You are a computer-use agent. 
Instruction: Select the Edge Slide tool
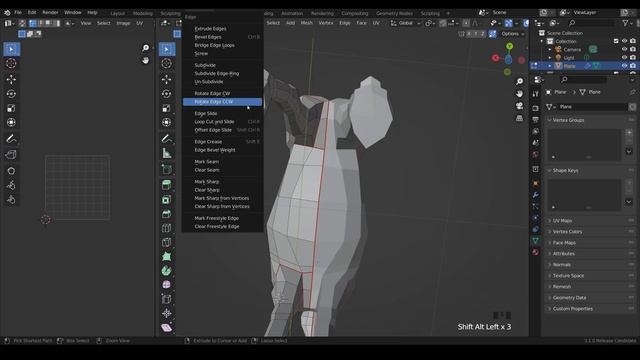pos(167,299)
